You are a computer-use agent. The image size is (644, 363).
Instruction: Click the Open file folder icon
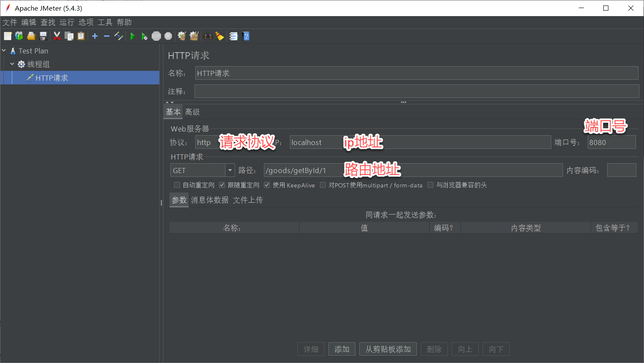tap(31, 36)
